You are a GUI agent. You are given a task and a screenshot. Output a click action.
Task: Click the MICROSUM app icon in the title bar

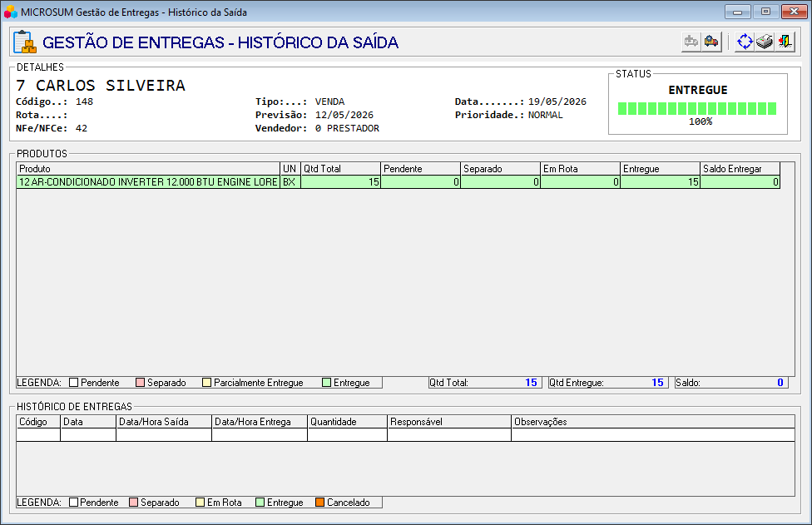click(x=10, y=12)
